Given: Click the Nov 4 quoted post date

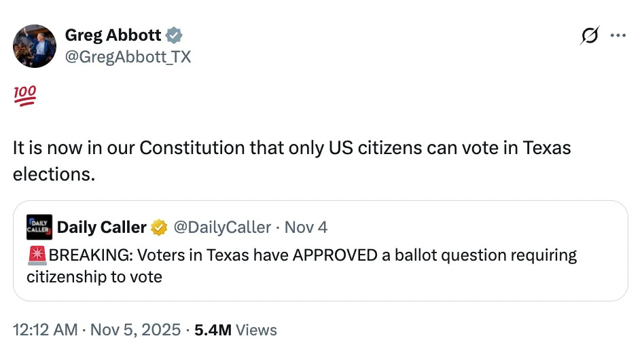Looking at the screenshot, I should click(306, 227).
